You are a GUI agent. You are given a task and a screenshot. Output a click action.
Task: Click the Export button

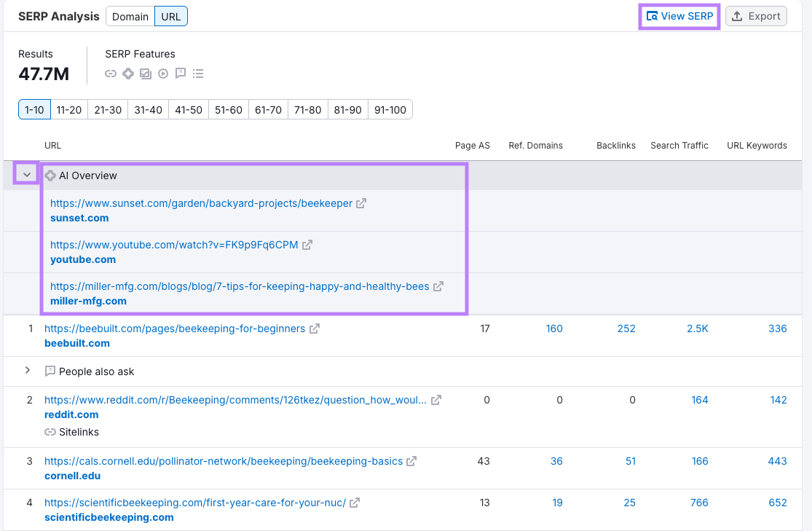pos(755,15)
